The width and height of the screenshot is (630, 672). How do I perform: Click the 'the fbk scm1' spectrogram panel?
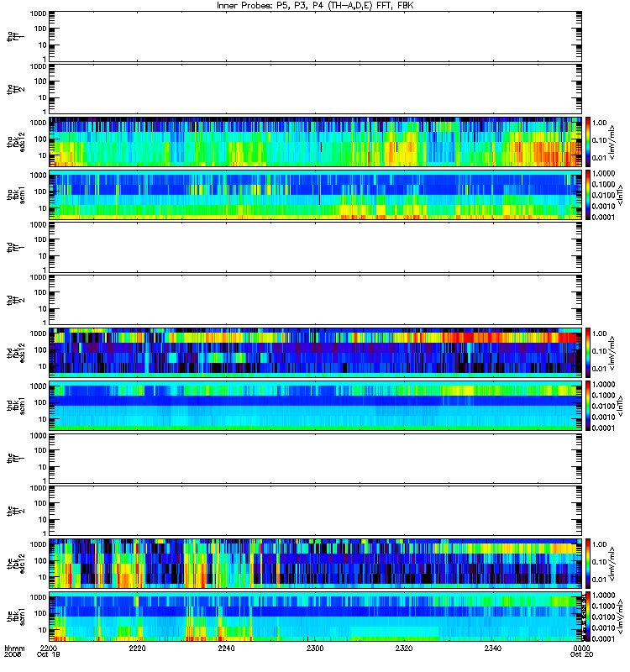(316, 617)
